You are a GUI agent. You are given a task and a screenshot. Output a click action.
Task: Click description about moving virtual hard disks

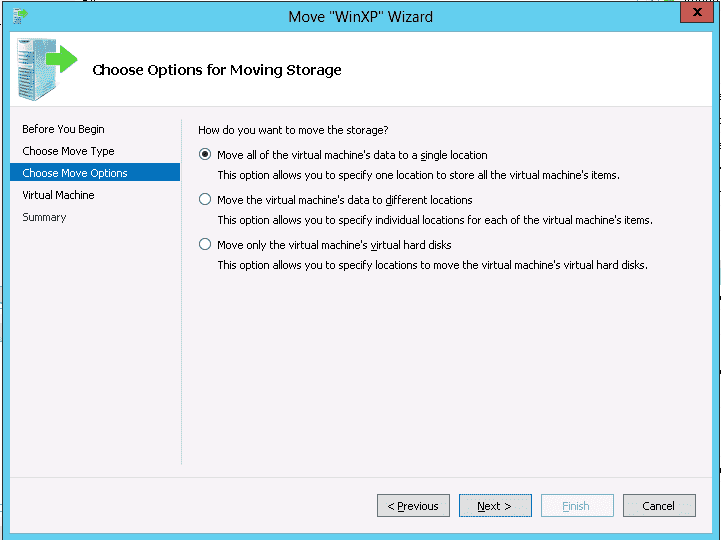pyautogui.click(x=433, y=265)
